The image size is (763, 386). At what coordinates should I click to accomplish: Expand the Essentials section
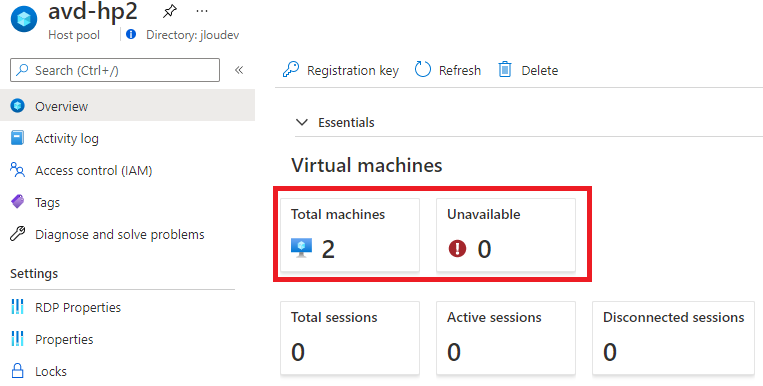pyautogui.click(x=335, y=123)
